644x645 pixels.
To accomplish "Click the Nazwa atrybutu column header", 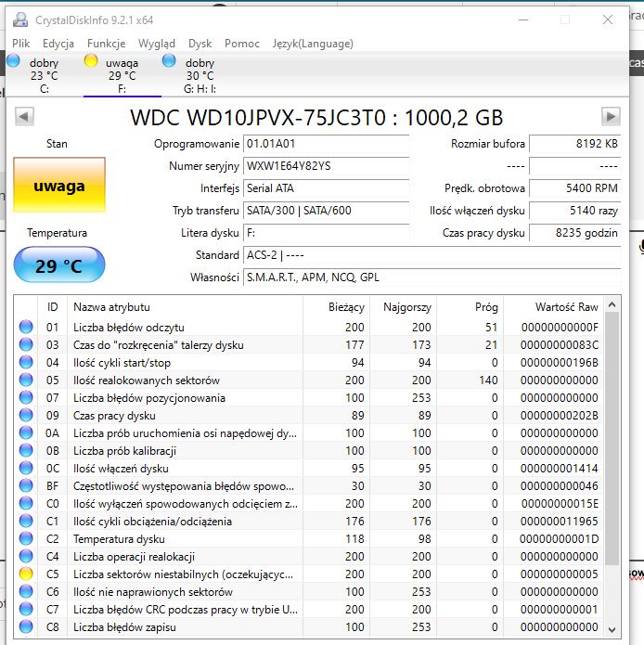I will point(185,307).
